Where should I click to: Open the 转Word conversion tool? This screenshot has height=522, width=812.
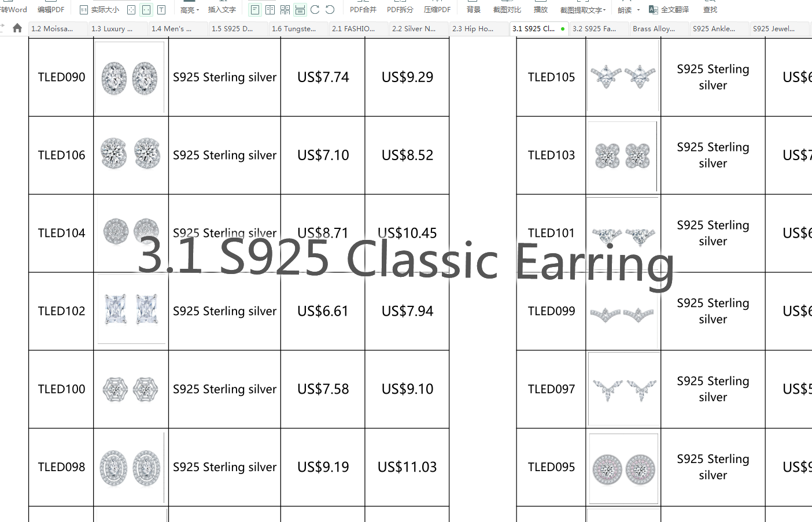(x=14, y=9)
